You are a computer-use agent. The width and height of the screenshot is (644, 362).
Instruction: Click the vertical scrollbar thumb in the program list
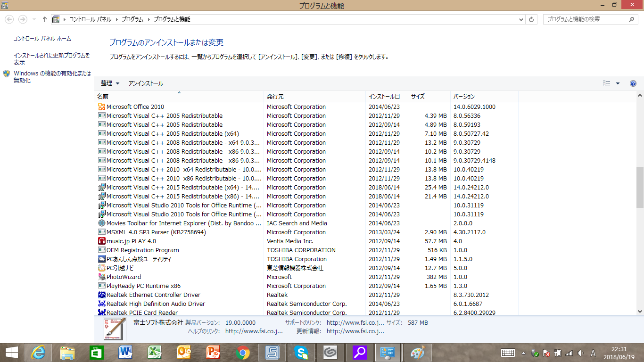(640, 187)
